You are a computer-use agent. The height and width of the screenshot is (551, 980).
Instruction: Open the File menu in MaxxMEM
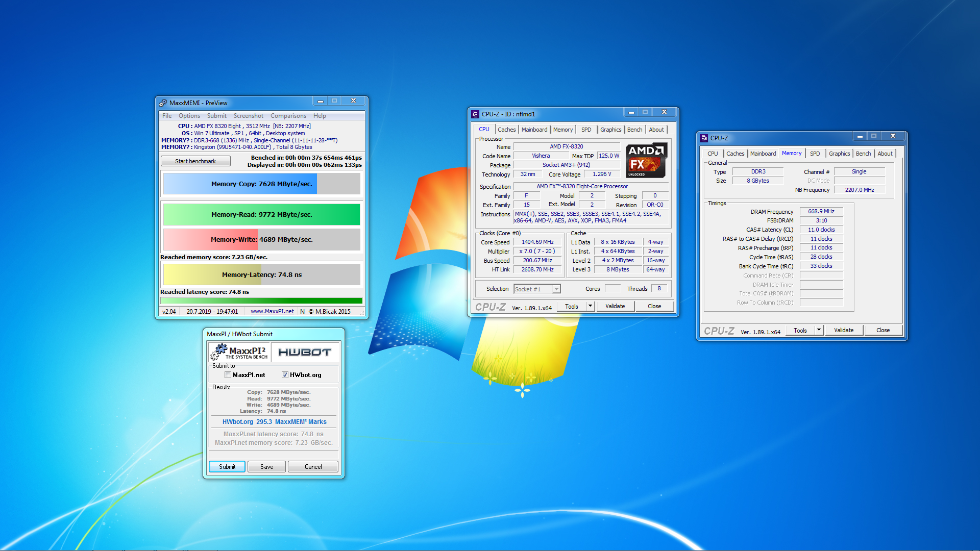(167, 116)
